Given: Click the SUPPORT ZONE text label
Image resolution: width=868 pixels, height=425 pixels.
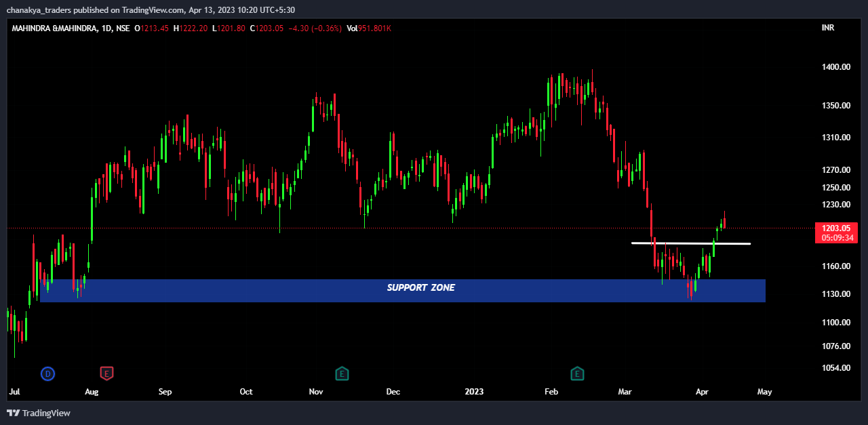Looking at the screenshot, I should tap(421, 287).
